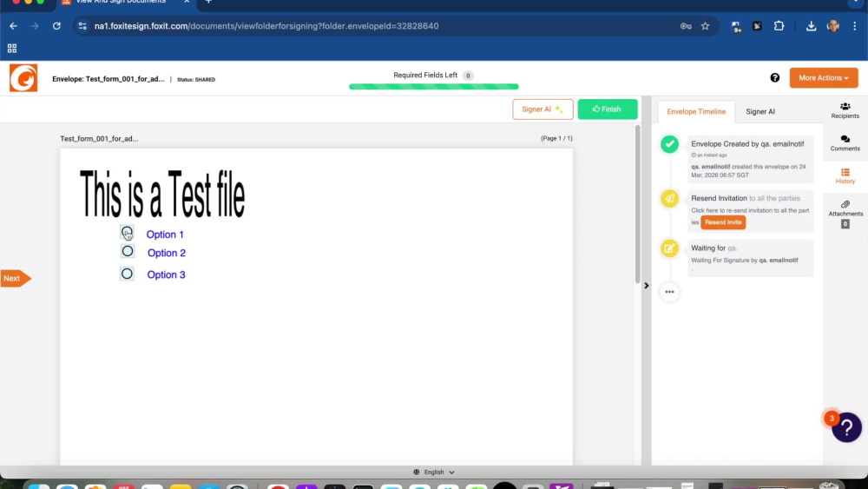The image size is (868, 489).
Task: Click the Attachments count badge 0
Action: pos(845,224)
